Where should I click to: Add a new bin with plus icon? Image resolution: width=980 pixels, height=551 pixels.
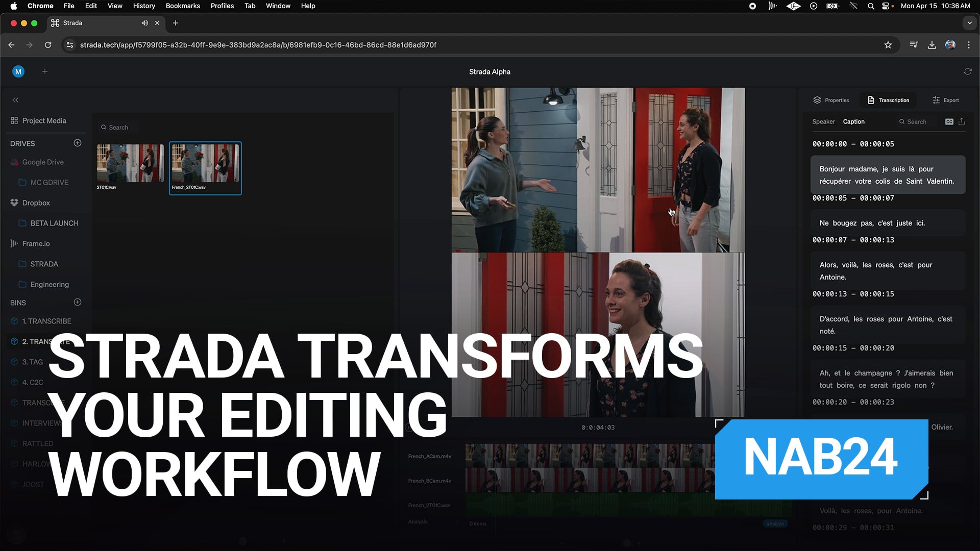coord(78,302)
